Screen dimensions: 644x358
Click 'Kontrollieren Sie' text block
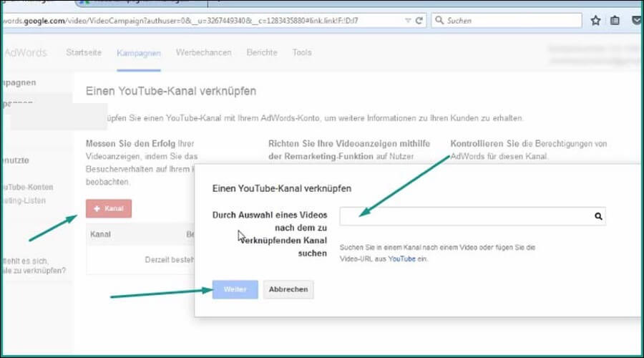529,150
